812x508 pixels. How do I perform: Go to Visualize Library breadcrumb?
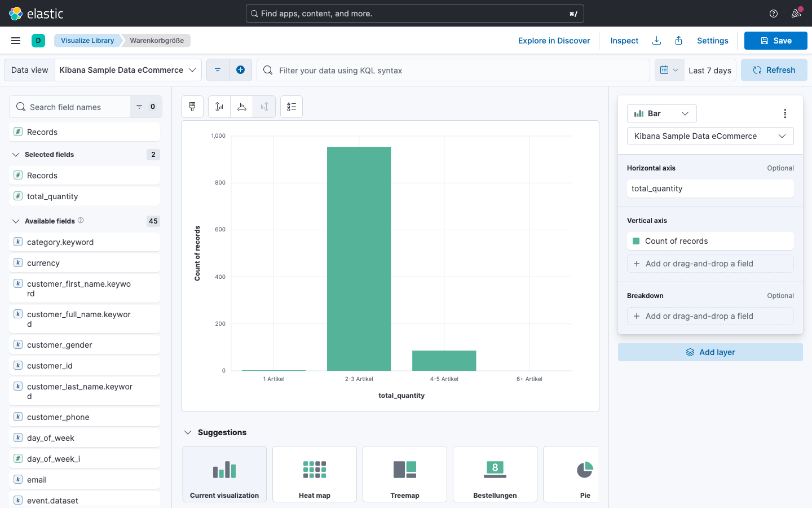(x=87, y=41)
